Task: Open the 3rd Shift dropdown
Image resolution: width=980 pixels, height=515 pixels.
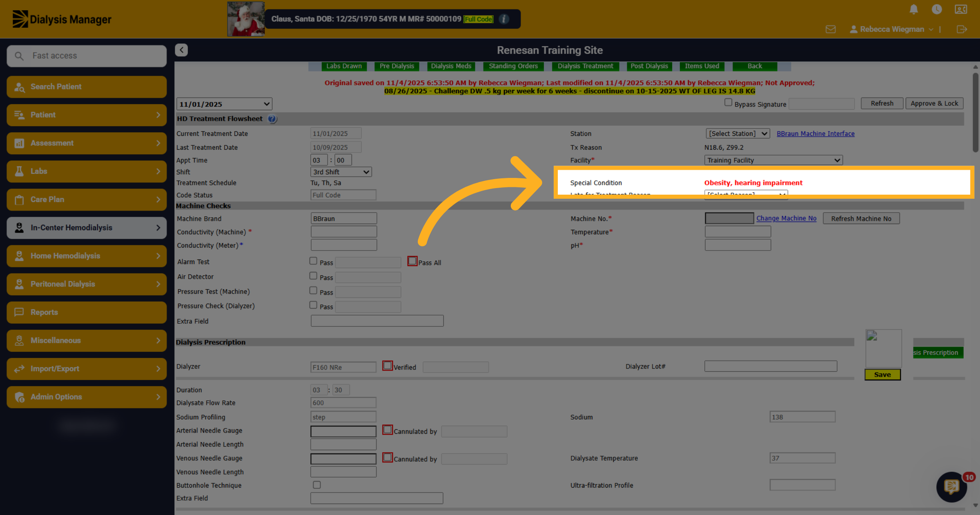Action: click(x=341, y=172)
